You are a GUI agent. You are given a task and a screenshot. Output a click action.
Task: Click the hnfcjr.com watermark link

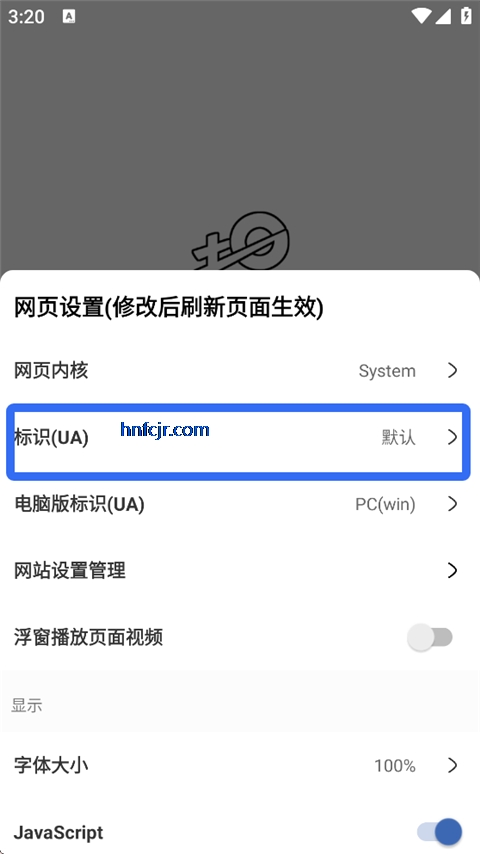pyautogui.click(x=165, y=430)
